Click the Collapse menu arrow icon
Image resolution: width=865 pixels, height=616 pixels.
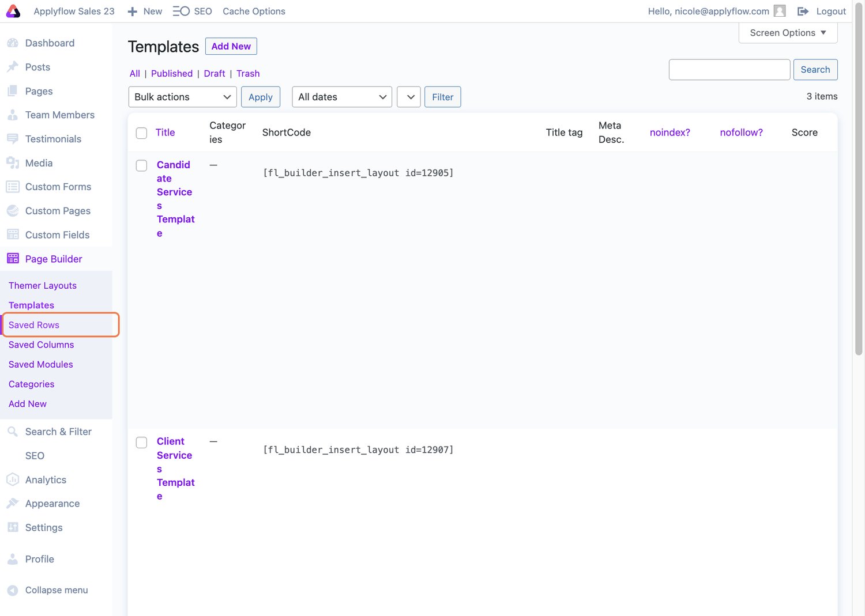pyautogui.click(x=13, y=590)
